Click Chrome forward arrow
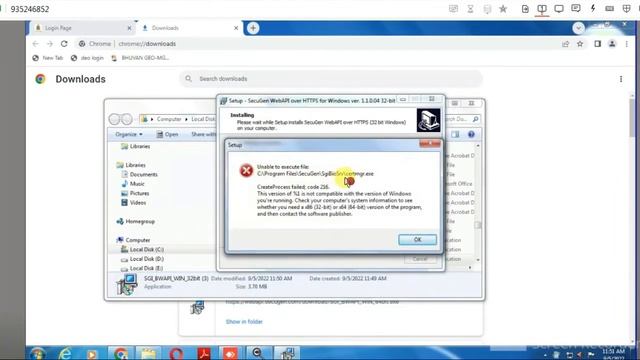 (x=50, y=44)
